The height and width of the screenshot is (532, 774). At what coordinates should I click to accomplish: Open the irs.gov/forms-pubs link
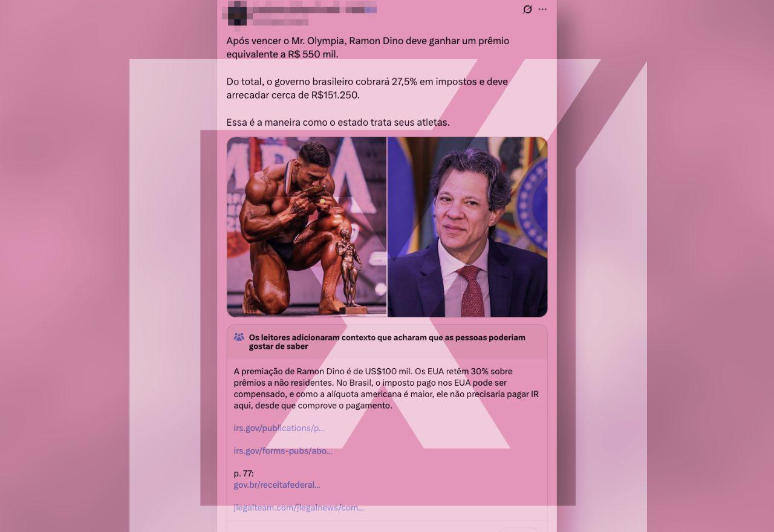(283, 451)
